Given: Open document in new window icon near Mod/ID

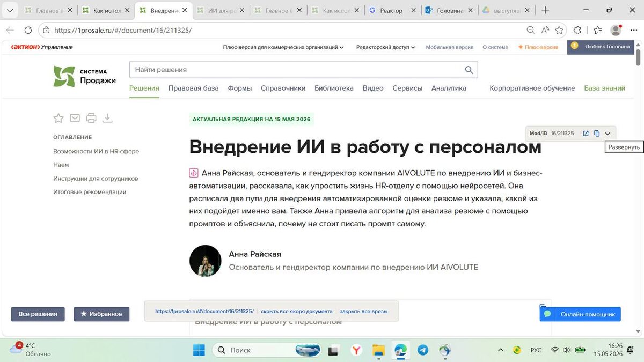Looking at the screenshot, I should click(x=586, y=134).
